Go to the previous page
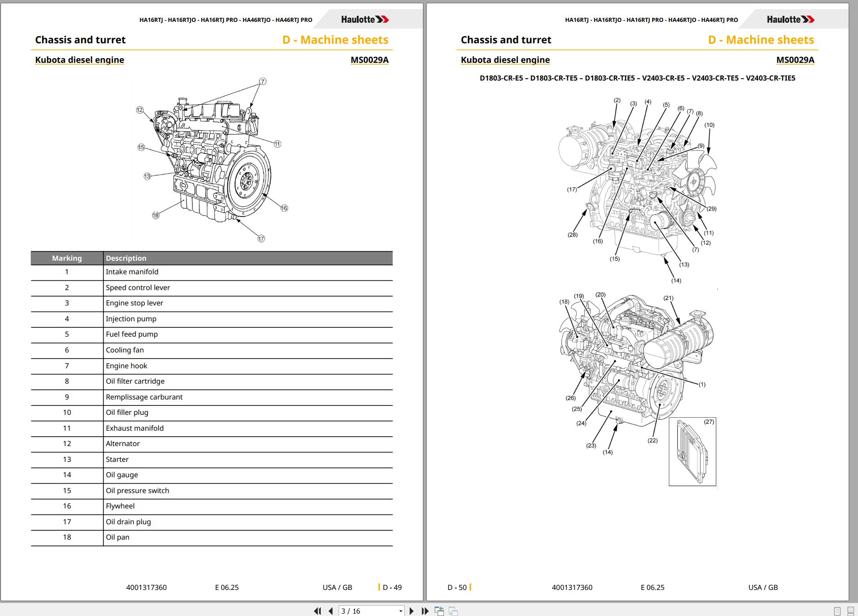This screenshot has width=858, height=616. 331,611
